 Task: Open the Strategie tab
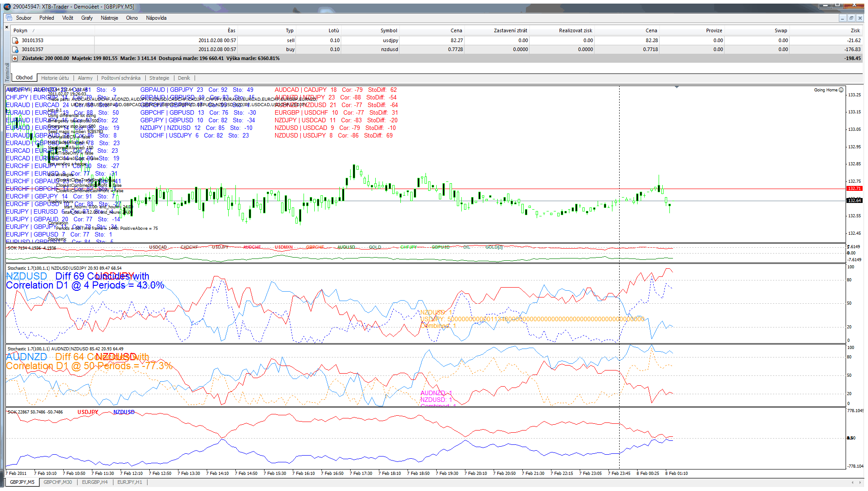[159, 78]
